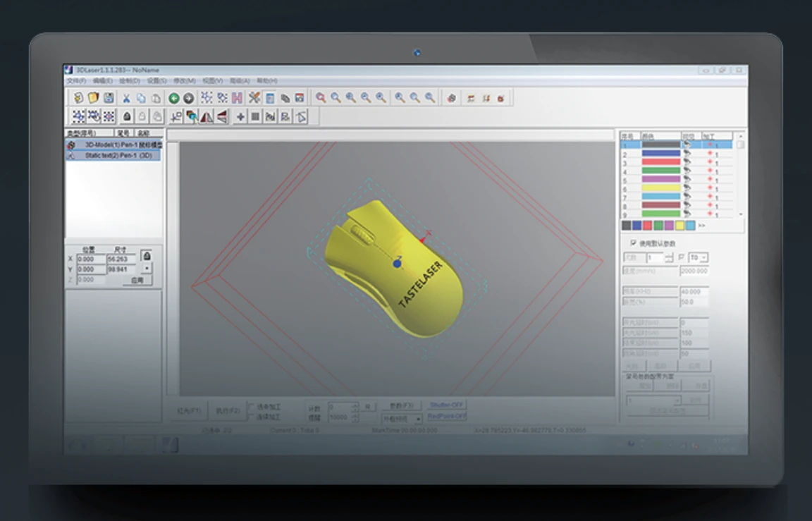Image resolution: width=812 pixels, height=521 pixels.
Task: Select the 3D-Model(1) Pen-1 list row
Action: [x=113, y=145]
